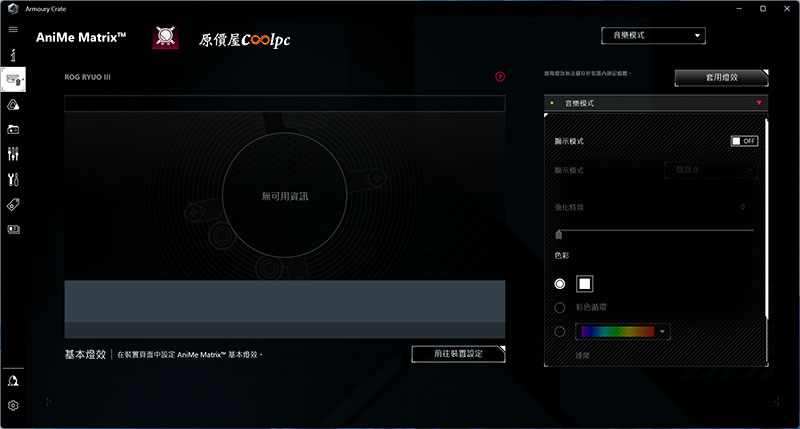Select the color cycle radio button

click(560, 308)
